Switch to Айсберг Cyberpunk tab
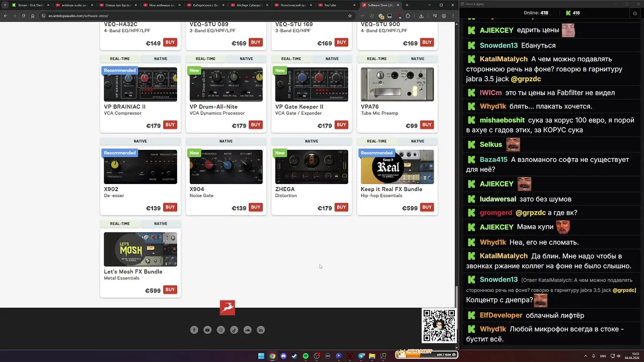The image size is (644, 362). (249, 5)
